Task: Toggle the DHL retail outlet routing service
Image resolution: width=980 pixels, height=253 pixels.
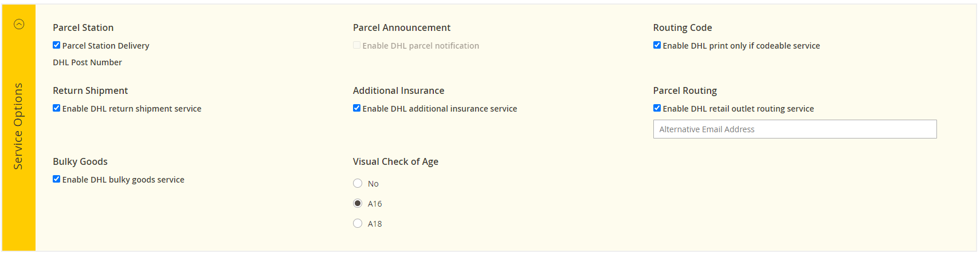Action: coord(657,108)
